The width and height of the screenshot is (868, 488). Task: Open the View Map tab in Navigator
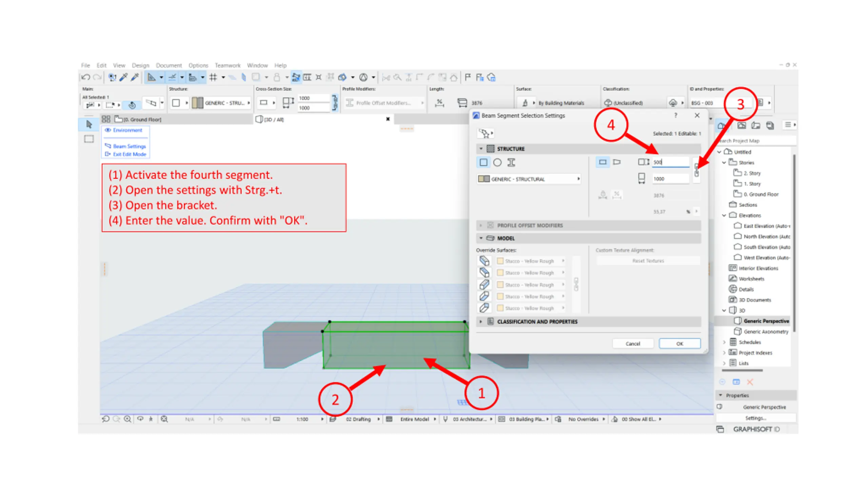point(742,125)
